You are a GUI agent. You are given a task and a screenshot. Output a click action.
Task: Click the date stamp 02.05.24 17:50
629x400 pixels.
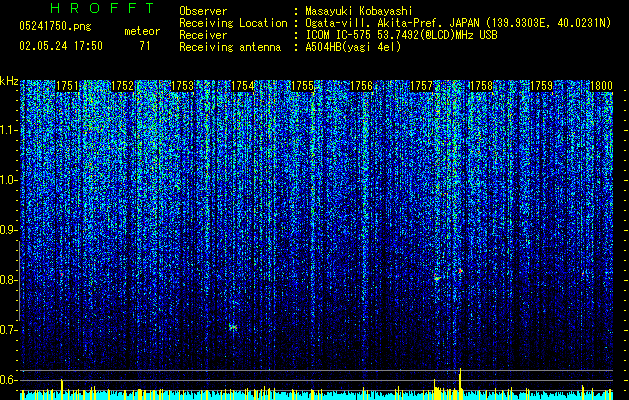point(61,46)
